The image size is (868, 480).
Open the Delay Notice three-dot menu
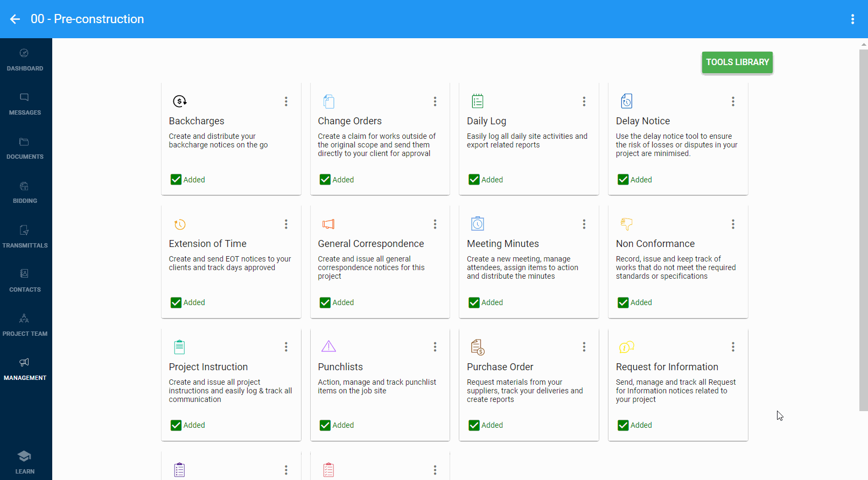coord(733,101)
